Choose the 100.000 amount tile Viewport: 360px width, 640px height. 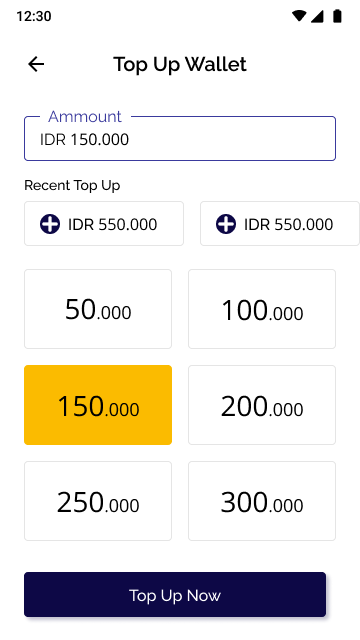262,309
